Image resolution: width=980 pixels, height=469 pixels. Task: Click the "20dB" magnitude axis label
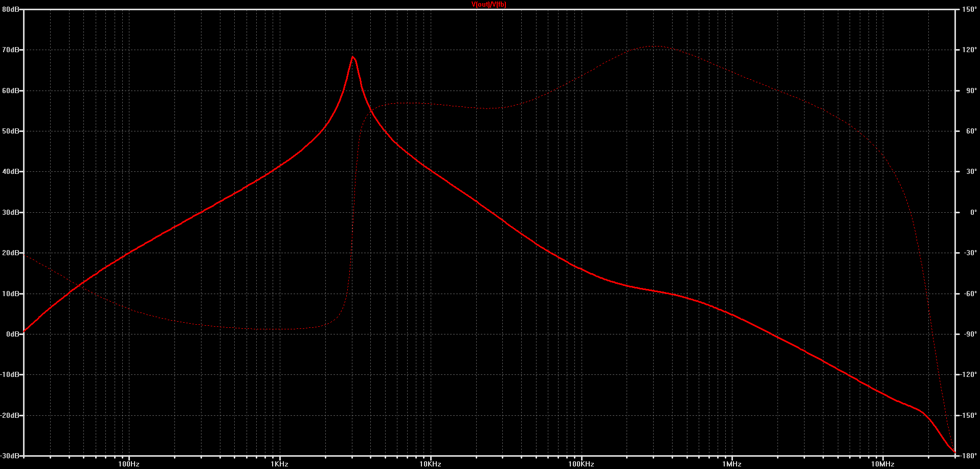click(x=11, y=253)
